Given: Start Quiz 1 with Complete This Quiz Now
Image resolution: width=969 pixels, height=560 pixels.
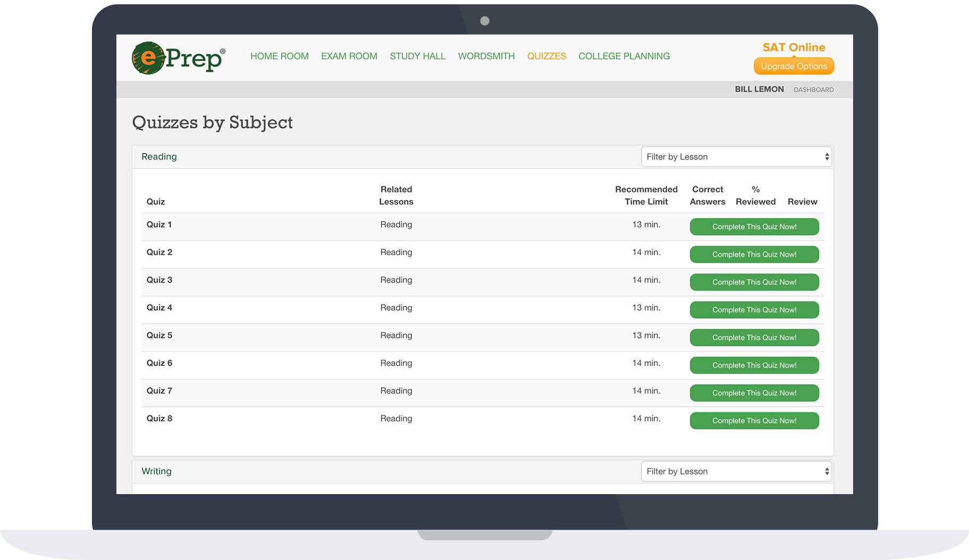Looking at the screenshot, I should [754, 227].
